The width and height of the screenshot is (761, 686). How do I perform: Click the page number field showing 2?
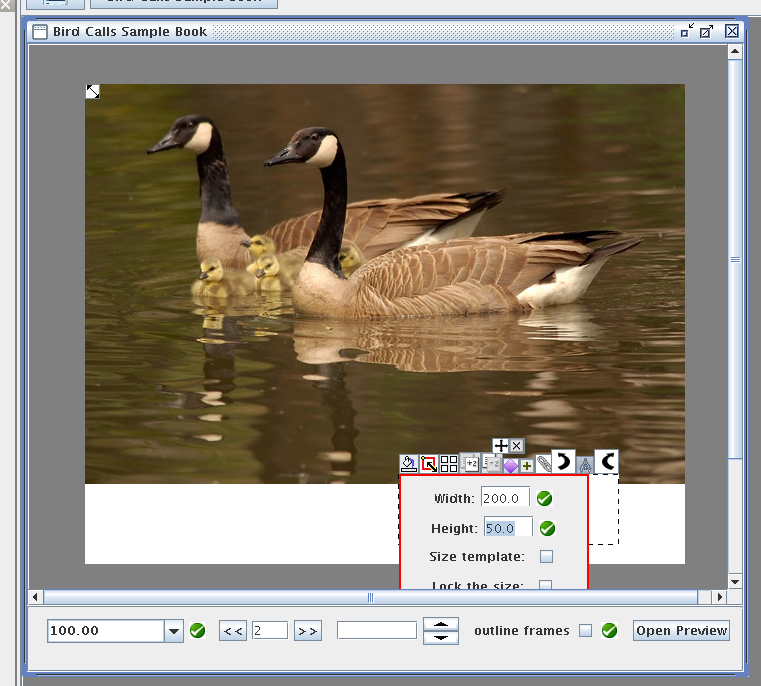270,631
